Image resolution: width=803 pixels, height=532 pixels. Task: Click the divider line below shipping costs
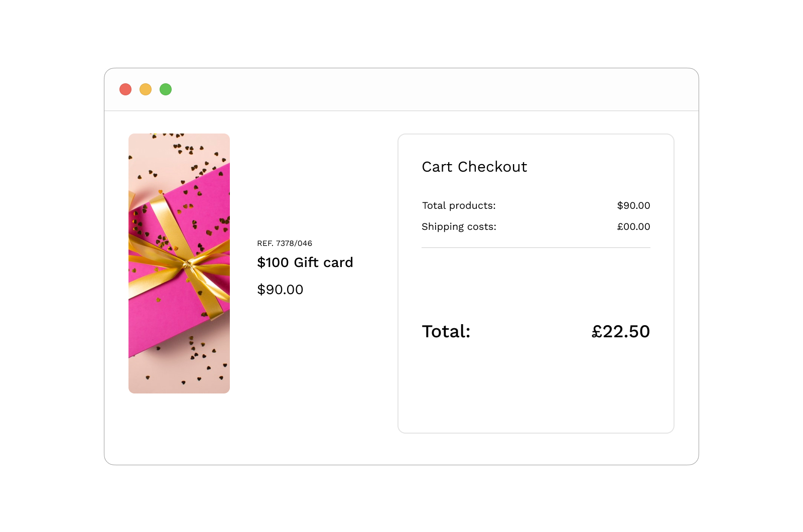pos(536,247)
